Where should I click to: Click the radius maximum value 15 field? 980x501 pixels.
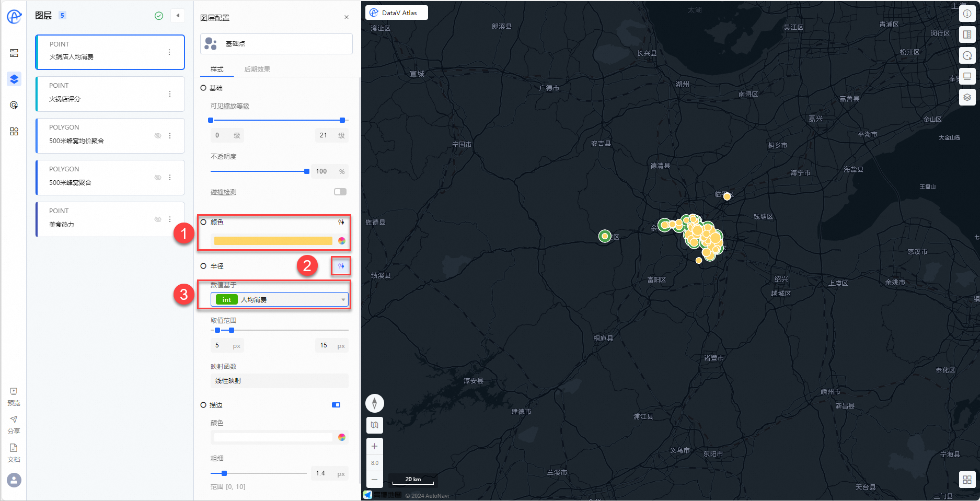[332, 345]
